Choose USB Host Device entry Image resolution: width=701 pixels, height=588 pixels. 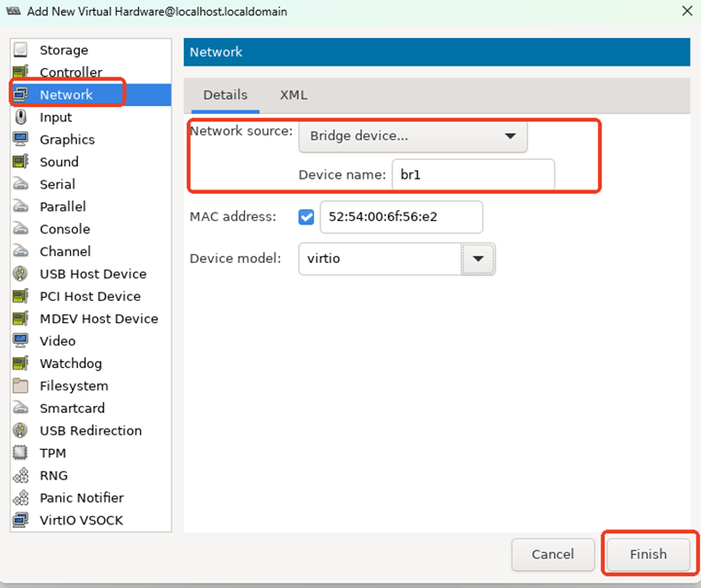pyautogui.click(x=92, y=273)
